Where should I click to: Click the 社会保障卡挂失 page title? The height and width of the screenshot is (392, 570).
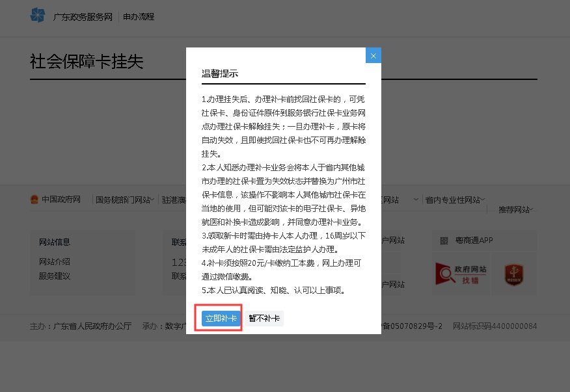pos(87,61)
